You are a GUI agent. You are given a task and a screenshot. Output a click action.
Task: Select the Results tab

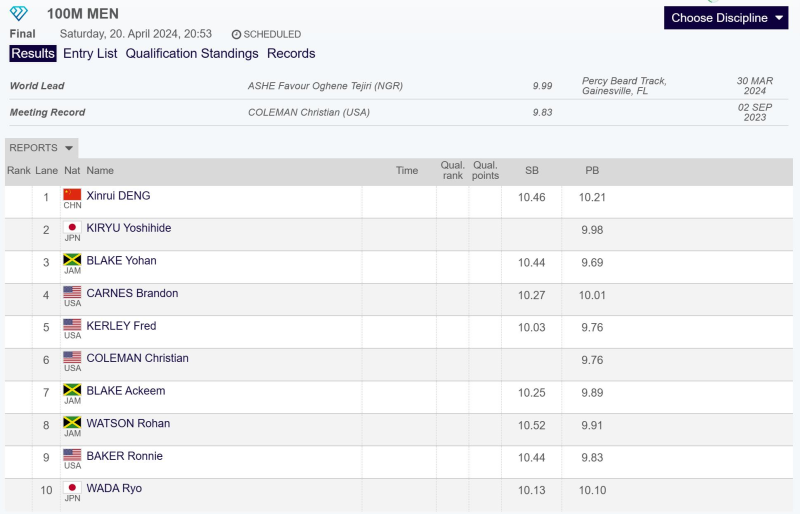point(33,54)
